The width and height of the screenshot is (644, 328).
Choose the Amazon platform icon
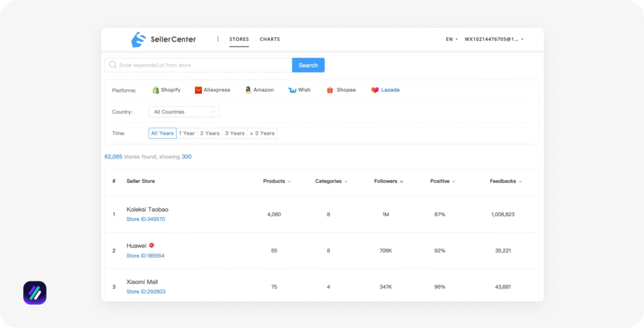pos(248,90)
